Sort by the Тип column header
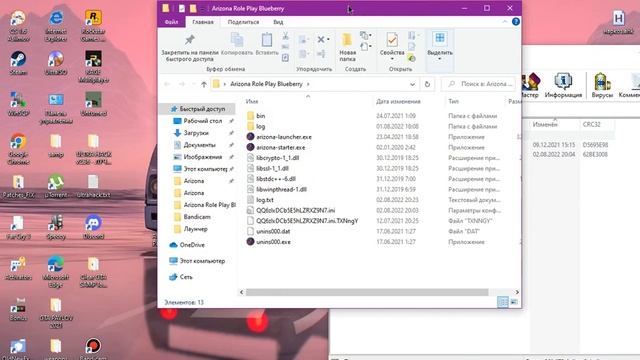Image resolution: width=640 pixels, height=360 pixels. point(453,101)
